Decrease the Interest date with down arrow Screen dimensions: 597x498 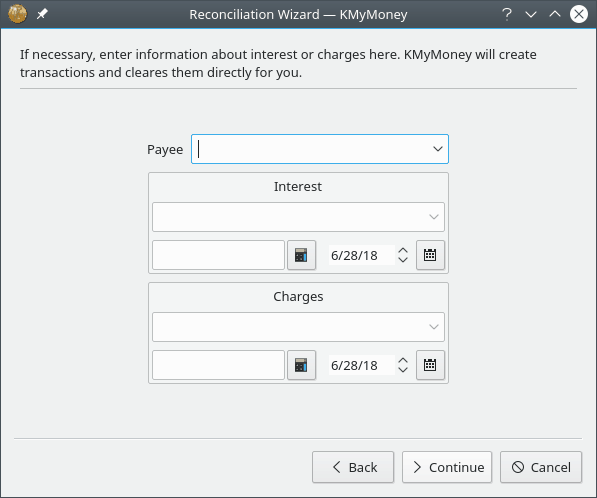403,260
